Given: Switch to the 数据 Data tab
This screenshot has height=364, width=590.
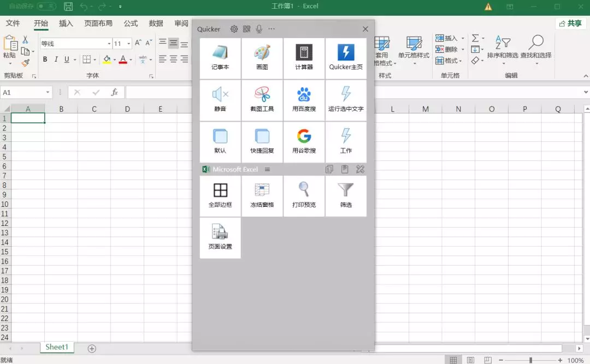Looking at the screenshot, I should (156, 23).
